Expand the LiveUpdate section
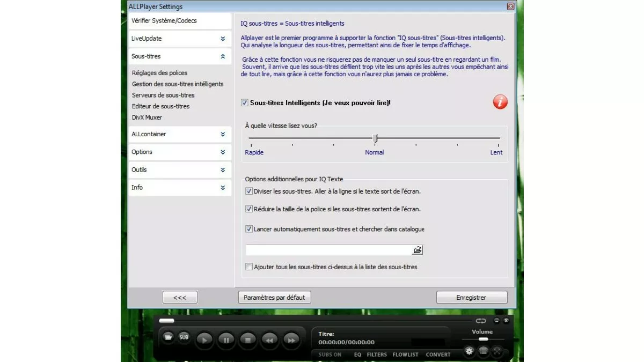644x362 pixels. click(x=180, y=38)
